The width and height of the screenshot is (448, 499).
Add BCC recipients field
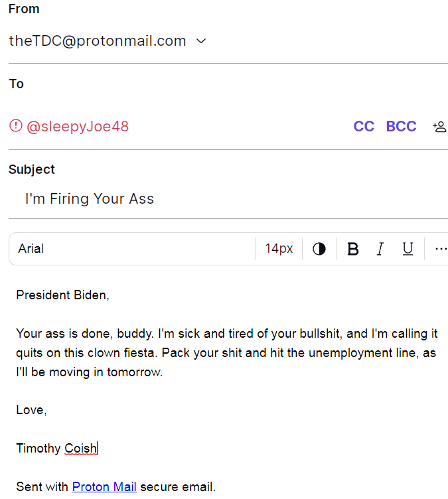pos(401,126)
